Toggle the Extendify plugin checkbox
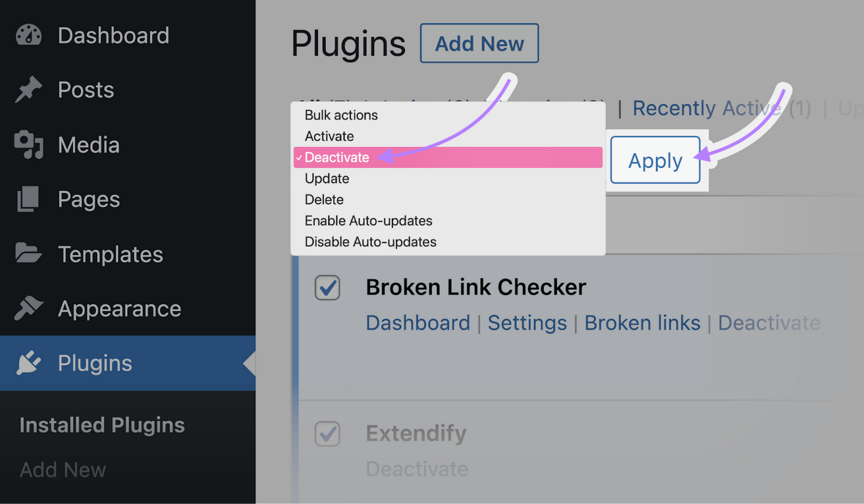 (x=328, y=434)
